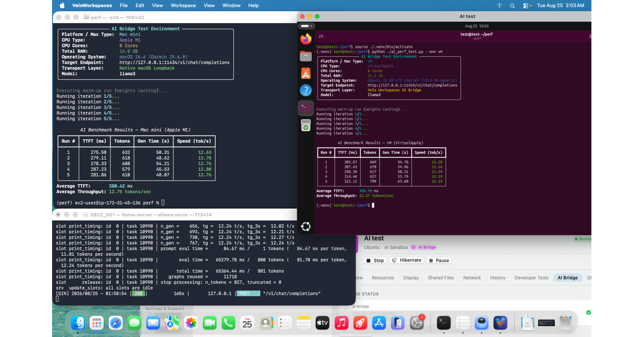Open the Window menu
The image size is (644, 337).
click(231, 5)
